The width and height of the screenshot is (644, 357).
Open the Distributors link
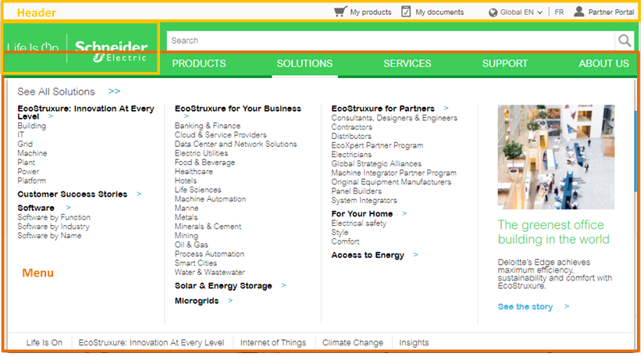click(x=351, y=137)
